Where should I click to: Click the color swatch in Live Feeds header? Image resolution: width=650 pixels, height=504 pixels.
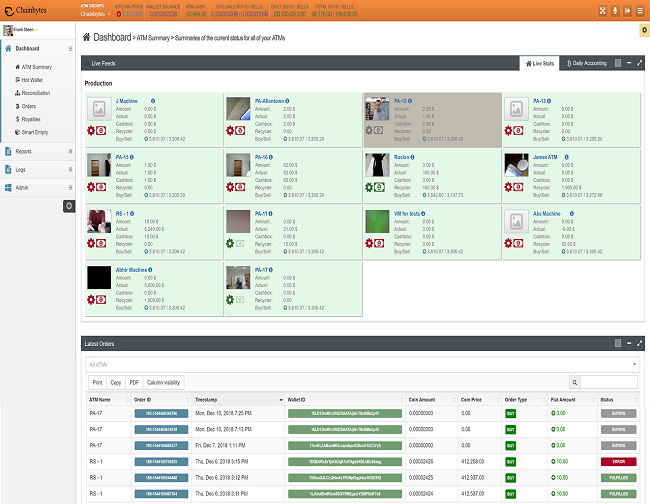[617, 63]
